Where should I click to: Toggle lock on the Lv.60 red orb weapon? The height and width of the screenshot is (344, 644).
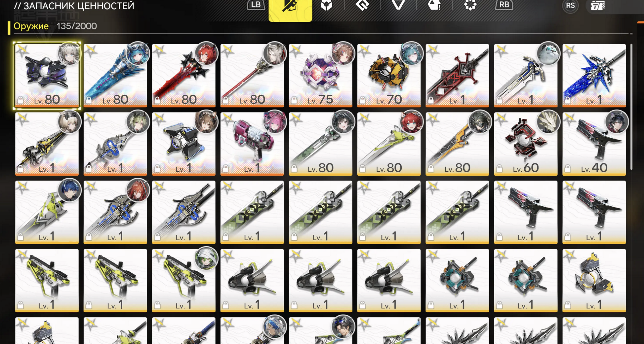(x=500, y=168)
